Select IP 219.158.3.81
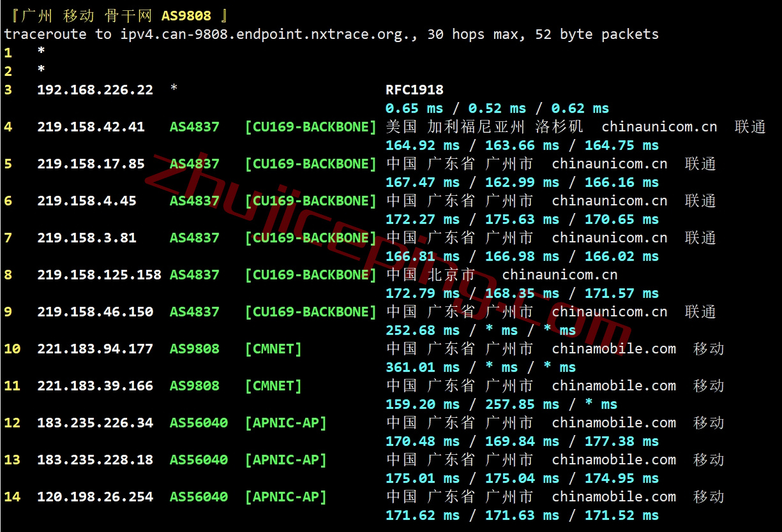 coord(87,238)
